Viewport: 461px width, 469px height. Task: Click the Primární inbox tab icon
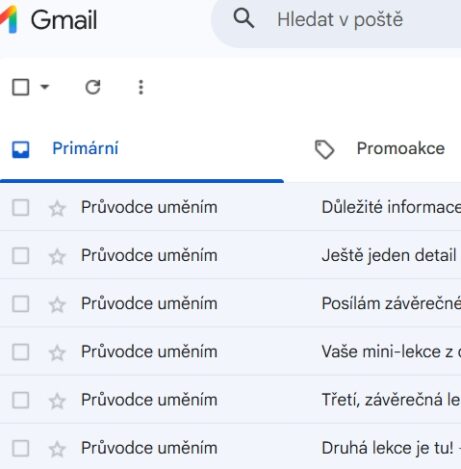point(21,149)
